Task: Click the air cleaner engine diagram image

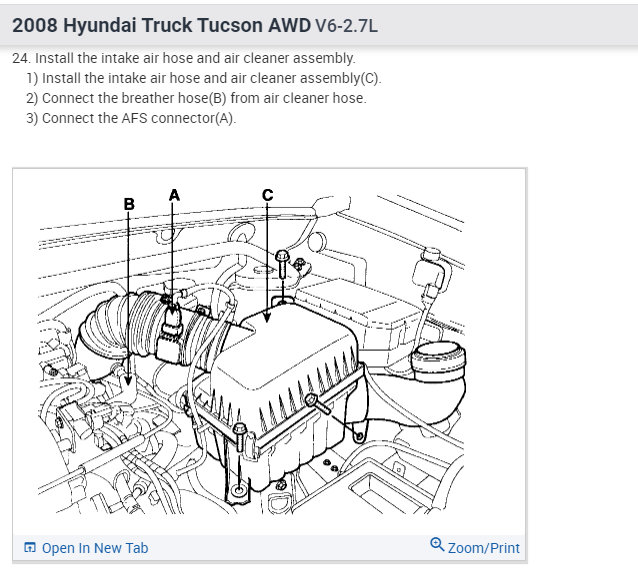Action: (x=252, y=350)
